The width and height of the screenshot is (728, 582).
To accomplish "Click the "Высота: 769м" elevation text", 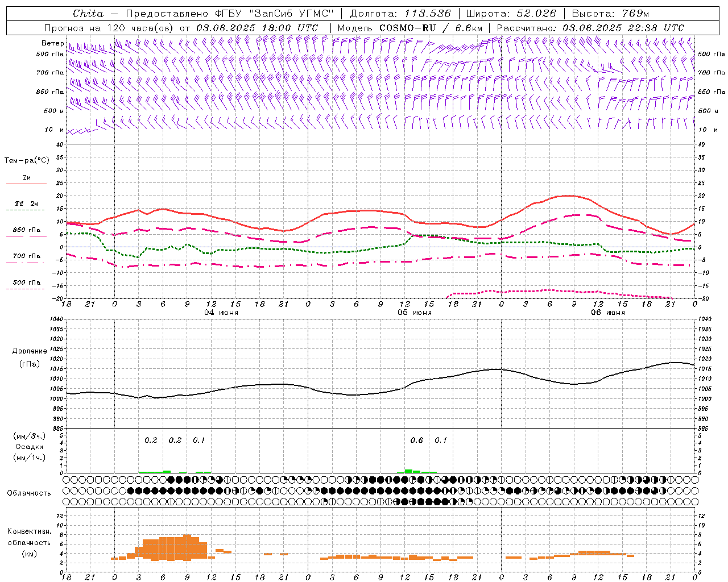I will click(610, 14).
